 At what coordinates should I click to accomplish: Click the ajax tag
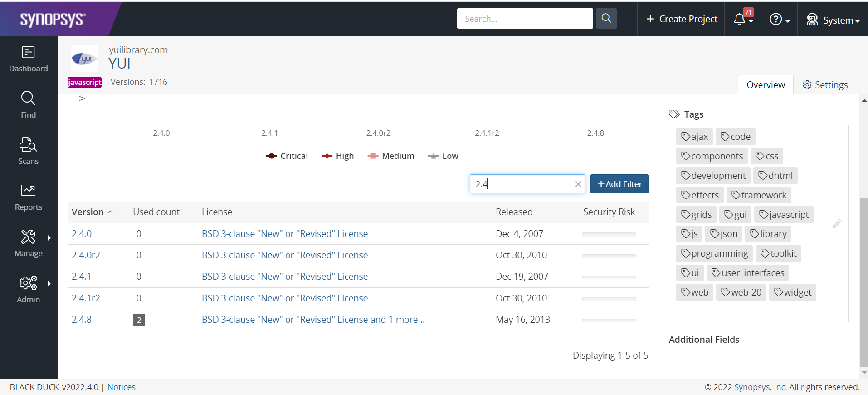[x=694, y=137]
